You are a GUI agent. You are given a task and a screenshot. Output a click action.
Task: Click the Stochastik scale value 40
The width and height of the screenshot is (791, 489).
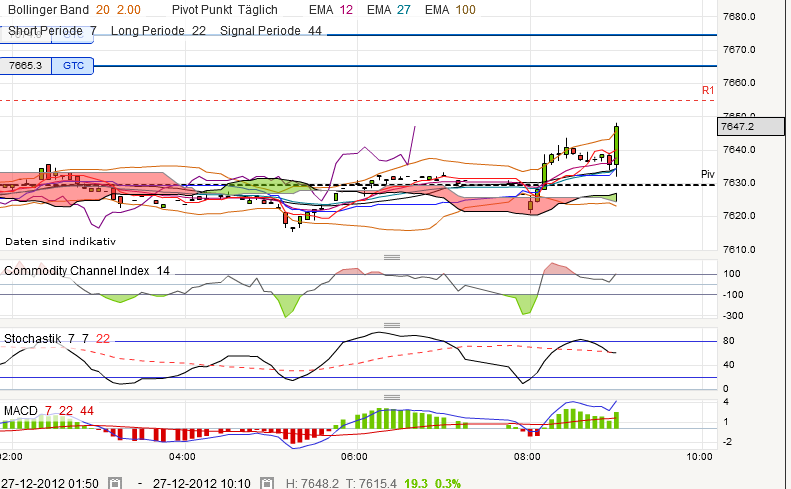click(x=728, y=364)
